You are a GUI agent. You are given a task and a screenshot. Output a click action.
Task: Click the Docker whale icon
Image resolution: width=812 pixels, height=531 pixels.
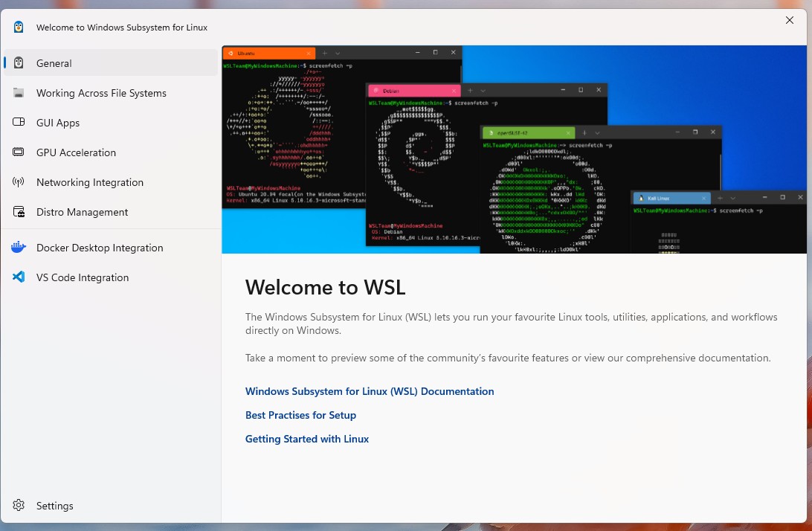(19, 248)
